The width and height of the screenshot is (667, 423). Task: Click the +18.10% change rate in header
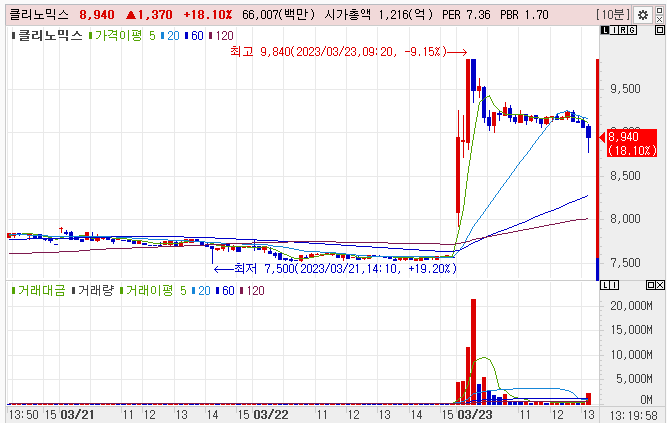tap(208, 15)
